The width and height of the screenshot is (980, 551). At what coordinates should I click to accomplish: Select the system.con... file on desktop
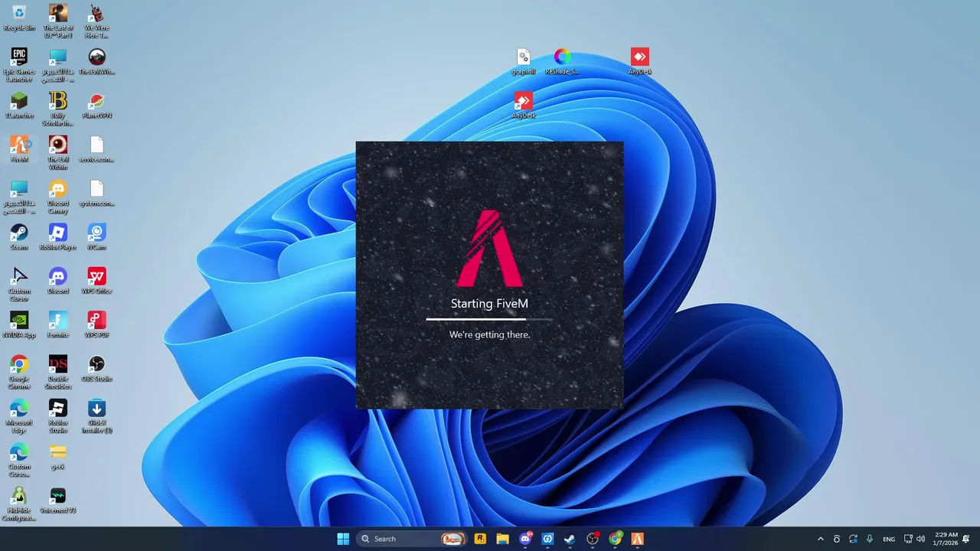click(x=96, y=193)
